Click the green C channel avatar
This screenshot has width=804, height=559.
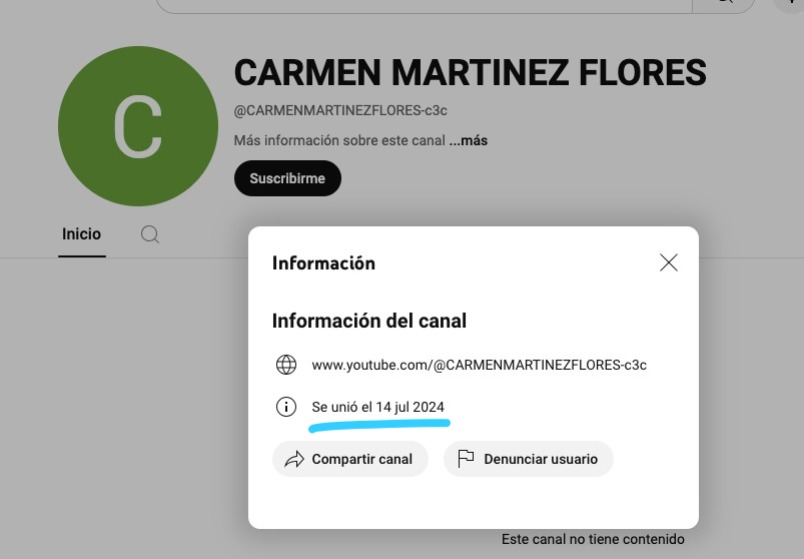click(x=137, y=126)
